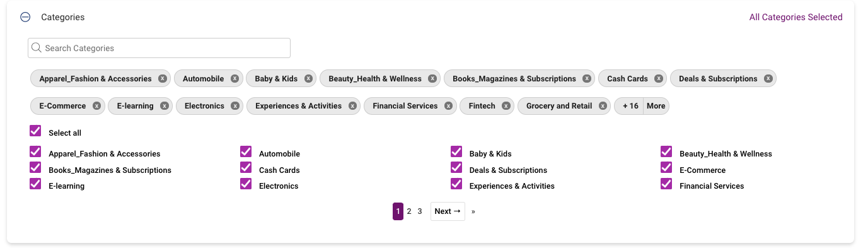Focus the Search Categories input field
Screen dimensions: 868x248
coord(159,48)
